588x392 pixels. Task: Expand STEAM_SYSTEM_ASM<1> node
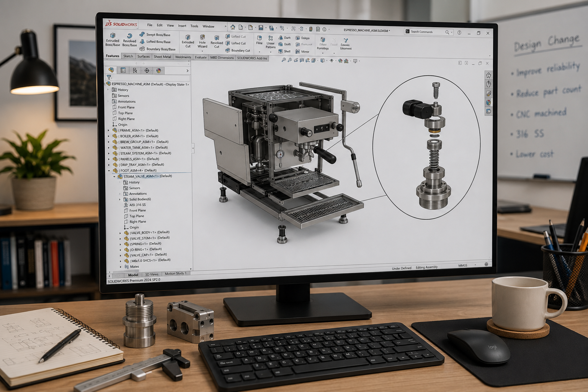[x=109, y=154]
